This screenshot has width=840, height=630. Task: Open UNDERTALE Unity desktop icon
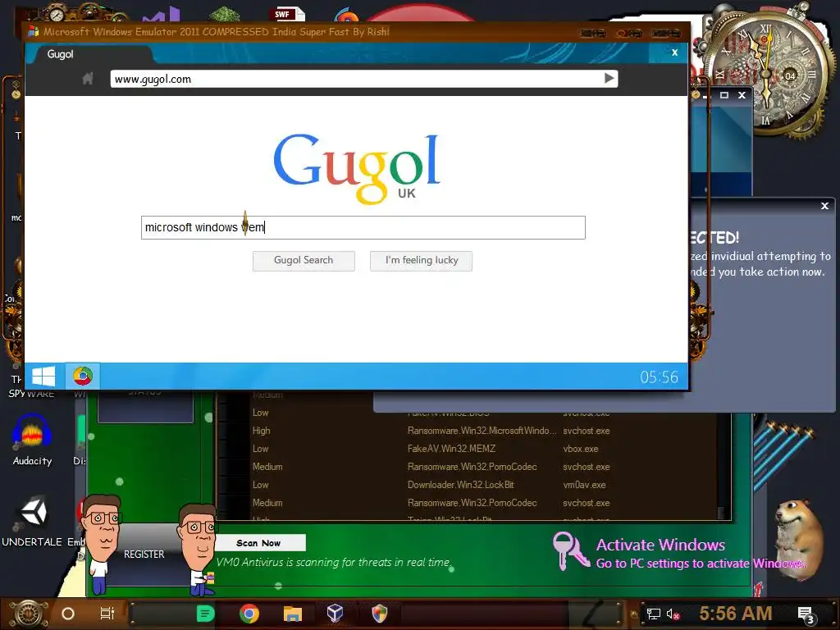[x=32, y=521]
